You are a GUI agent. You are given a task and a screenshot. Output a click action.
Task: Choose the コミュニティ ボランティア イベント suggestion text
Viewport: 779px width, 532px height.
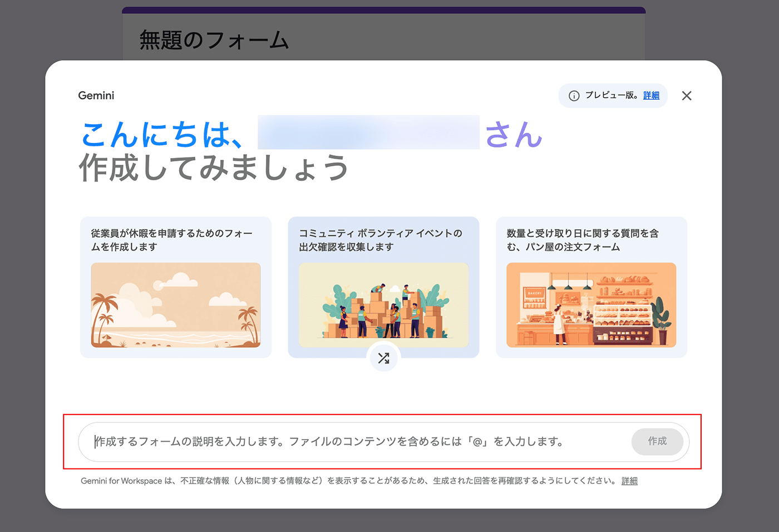pyautogui.click(x=381, y=240)
